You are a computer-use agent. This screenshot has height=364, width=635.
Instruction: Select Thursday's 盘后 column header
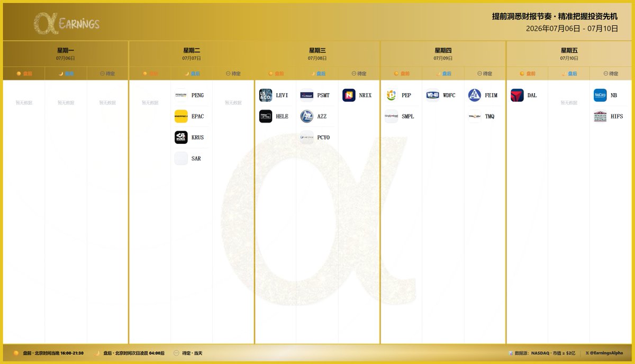[x=443, y=74]
